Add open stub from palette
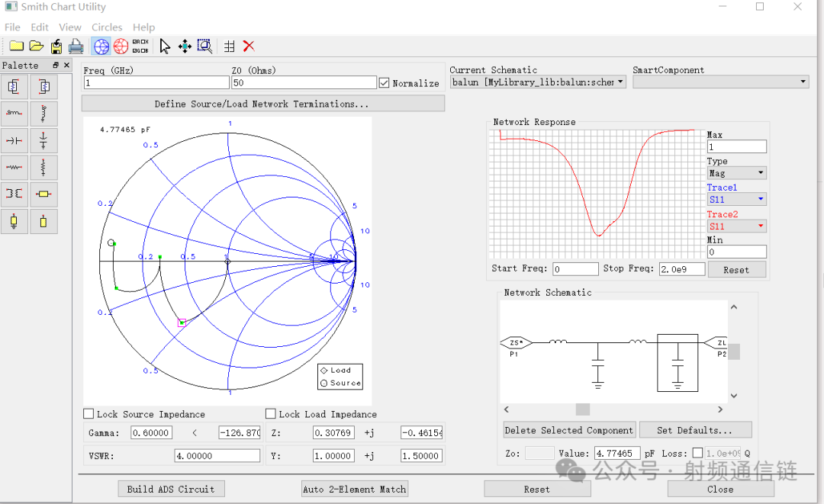The image size is (824, 504). (43, 221)
